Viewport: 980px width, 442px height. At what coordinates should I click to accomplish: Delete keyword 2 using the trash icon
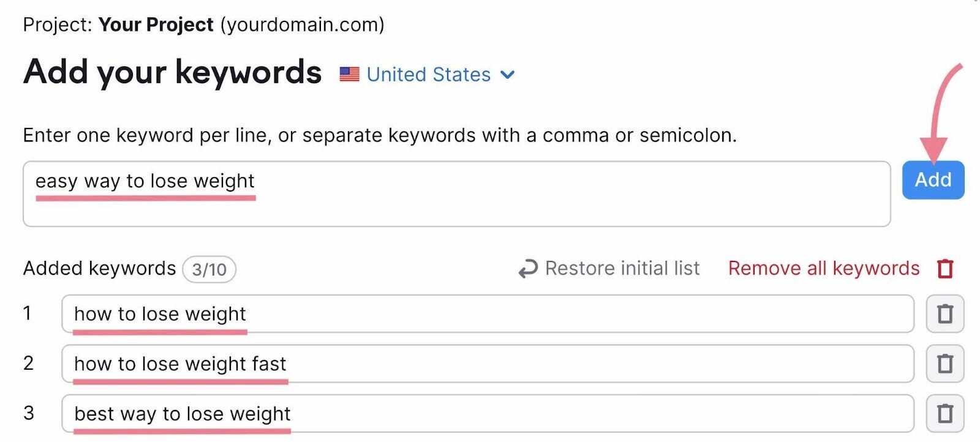944,364
